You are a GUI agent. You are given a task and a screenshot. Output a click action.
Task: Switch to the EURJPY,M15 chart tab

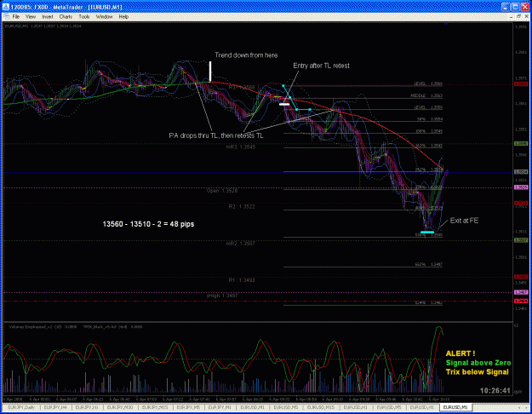(155, 407)
